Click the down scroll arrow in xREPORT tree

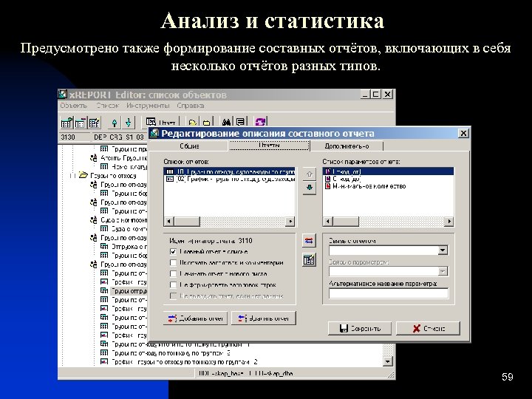tap(388, 361)
